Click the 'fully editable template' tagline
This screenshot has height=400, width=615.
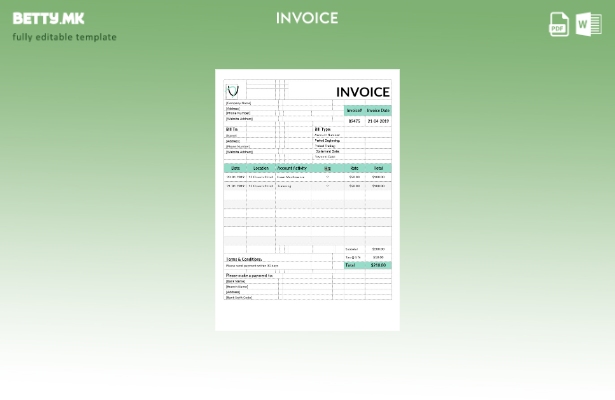pos(65,37)
